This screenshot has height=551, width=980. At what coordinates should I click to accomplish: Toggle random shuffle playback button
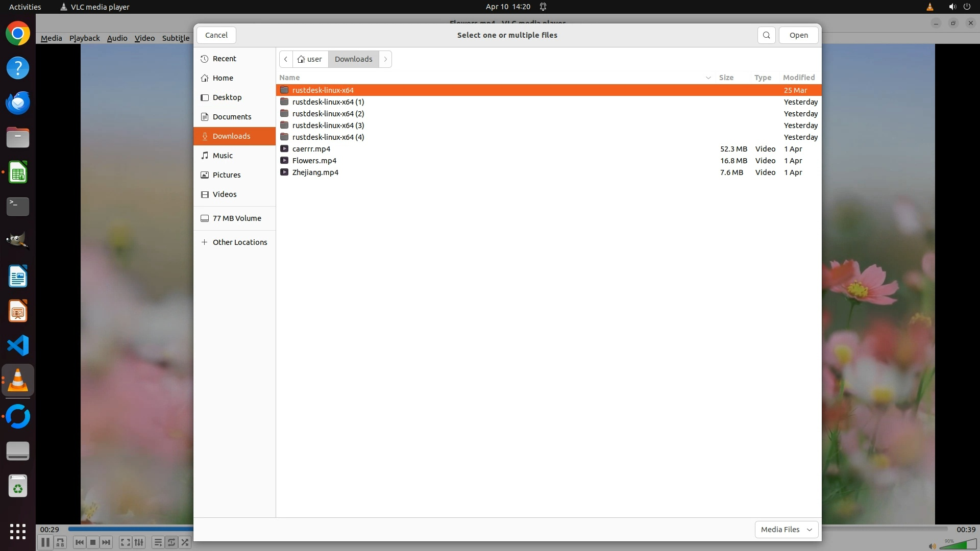coord(185,542)
